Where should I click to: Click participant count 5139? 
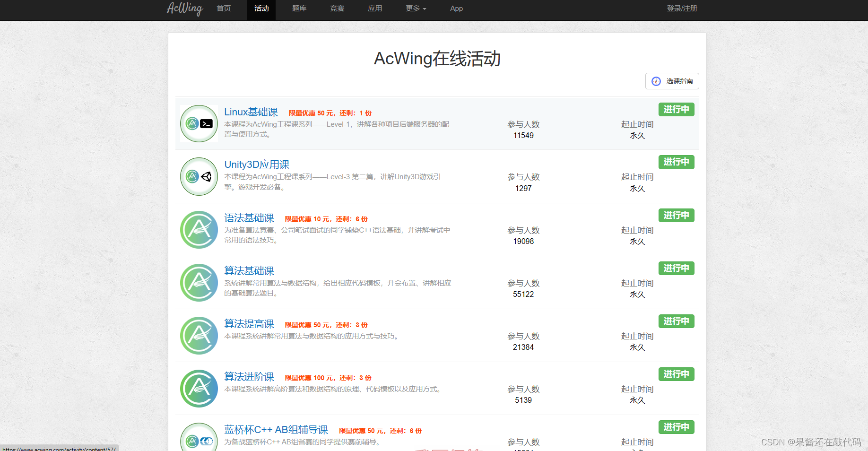[523, 400]
